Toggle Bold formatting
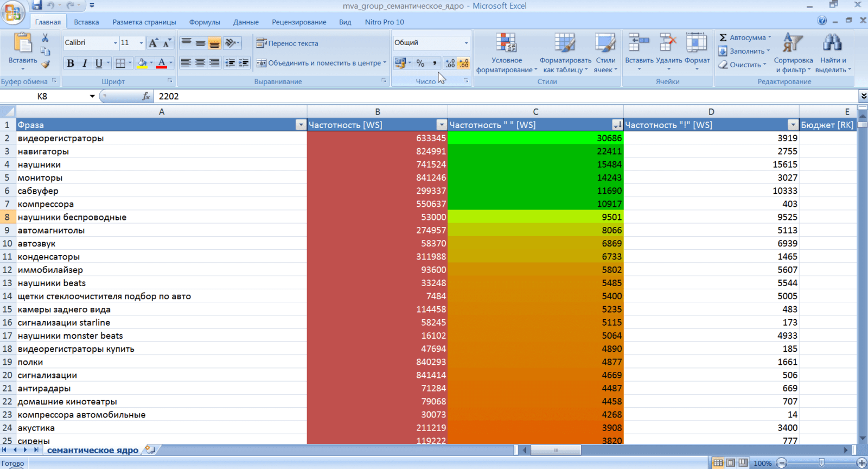The image size is (868, 469). [71, 64]
